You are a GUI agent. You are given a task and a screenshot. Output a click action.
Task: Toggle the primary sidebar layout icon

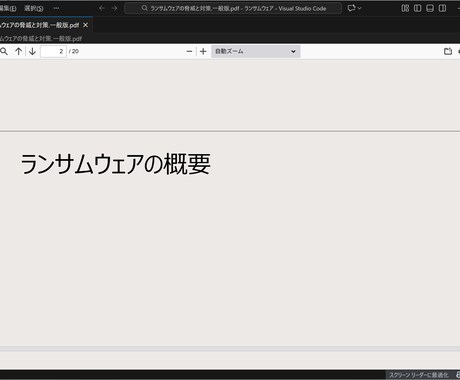[x=417, y=8]
